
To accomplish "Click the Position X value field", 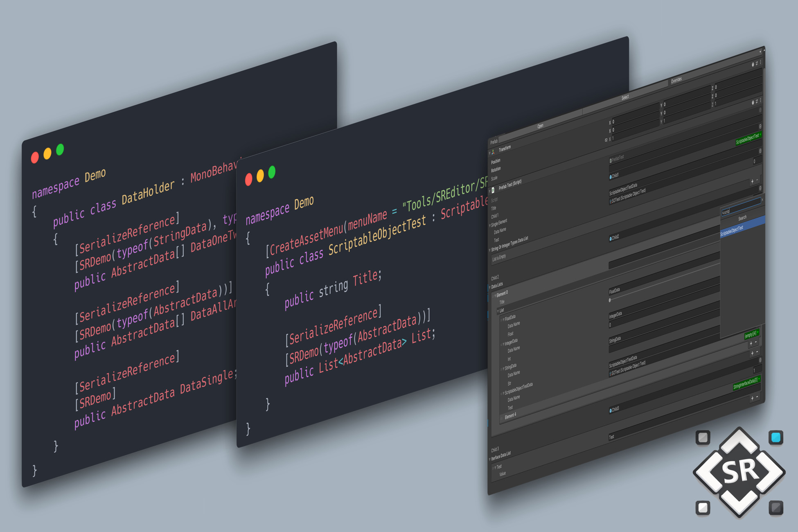I will click(636, 115).
